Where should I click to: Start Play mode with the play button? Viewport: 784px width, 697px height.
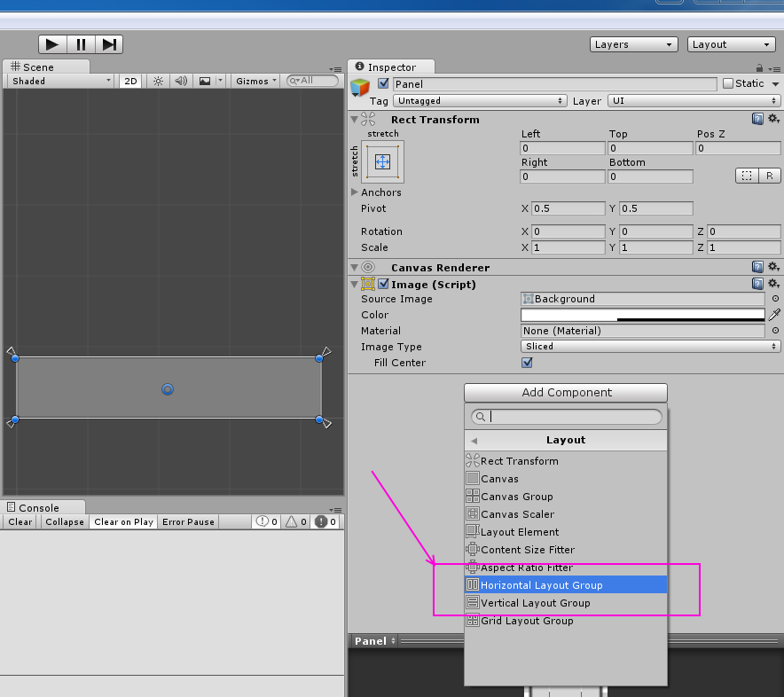point(52,44)
